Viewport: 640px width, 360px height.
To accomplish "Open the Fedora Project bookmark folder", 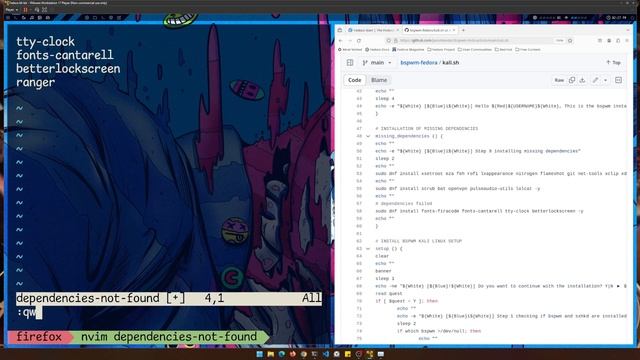I will 441,49.
